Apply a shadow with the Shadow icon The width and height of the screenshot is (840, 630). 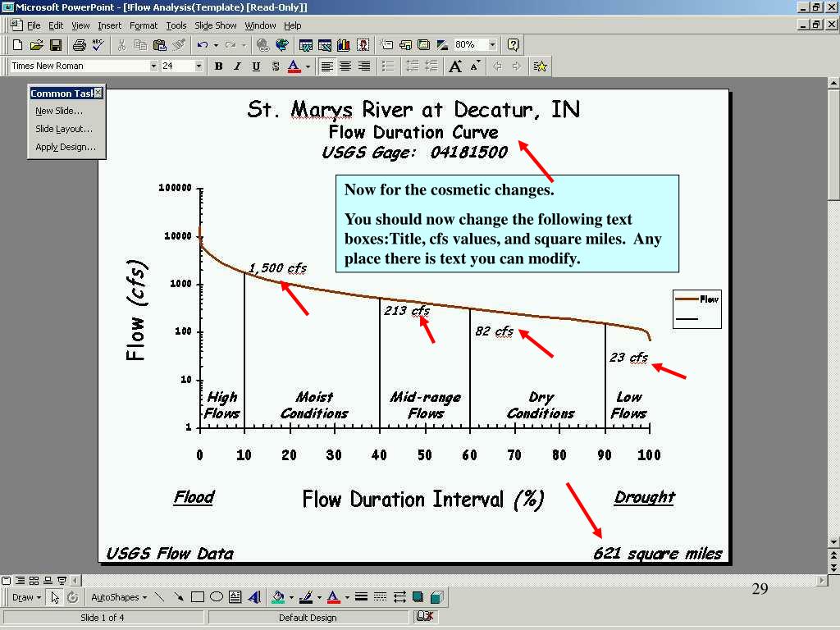point(418,597)
